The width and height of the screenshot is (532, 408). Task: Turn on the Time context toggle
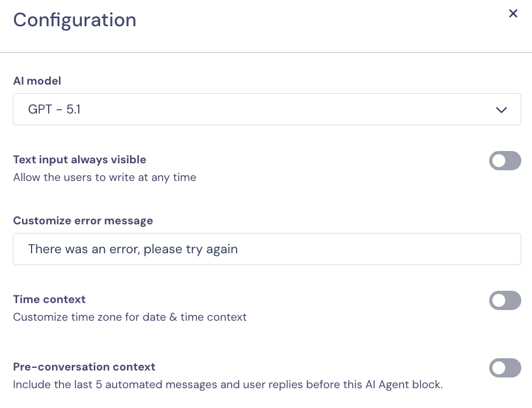505,300
